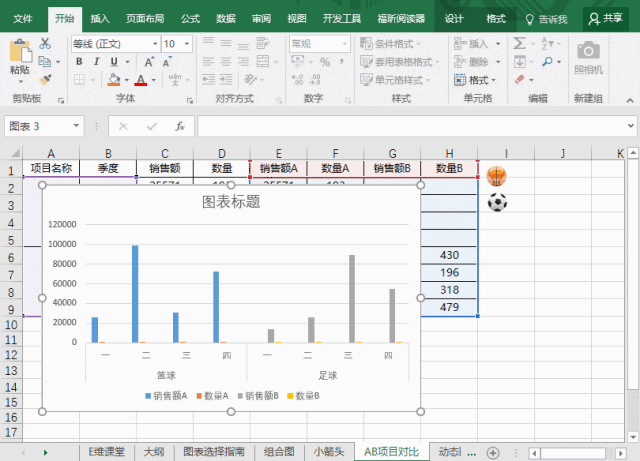The width and height of the screenshot is (640, 461).
Task: Click the text Orientation icon
Action: click(x=250, y=79)
